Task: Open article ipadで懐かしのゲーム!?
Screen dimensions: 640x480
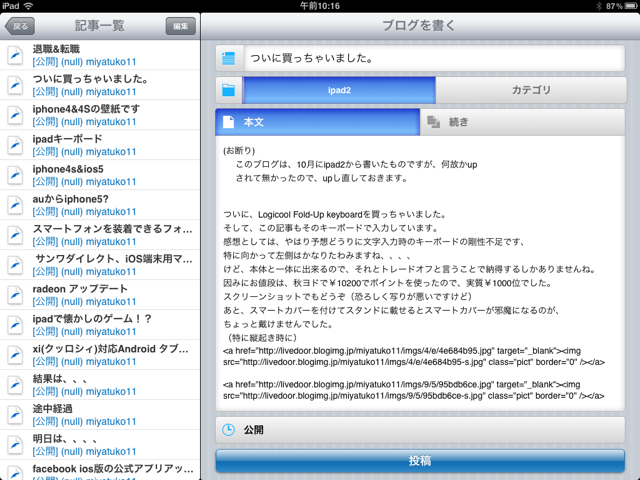Action: coord(100,325)
